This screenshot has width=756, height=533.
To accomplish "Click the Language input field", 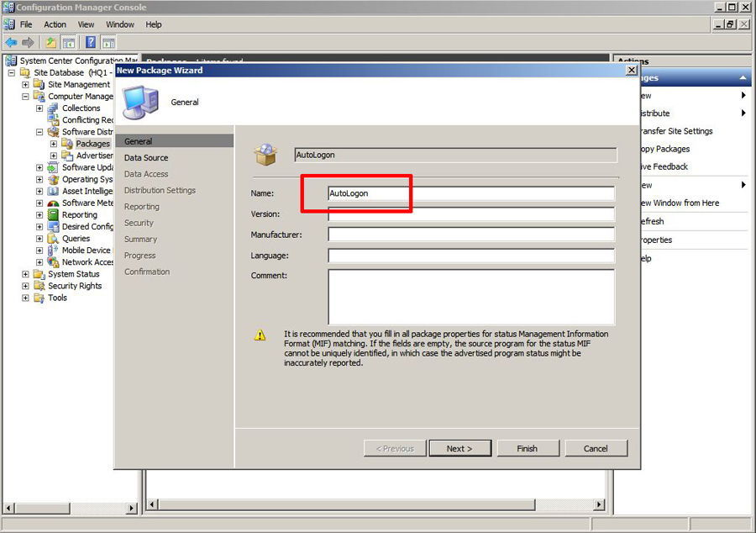I will point(471,256).
